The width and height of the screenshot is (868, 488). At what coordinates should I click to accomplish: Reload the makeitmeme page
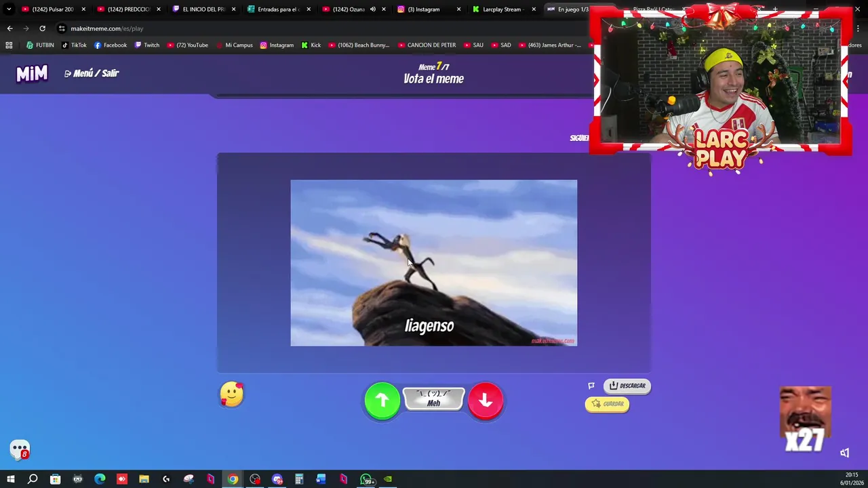click(42, 28)
